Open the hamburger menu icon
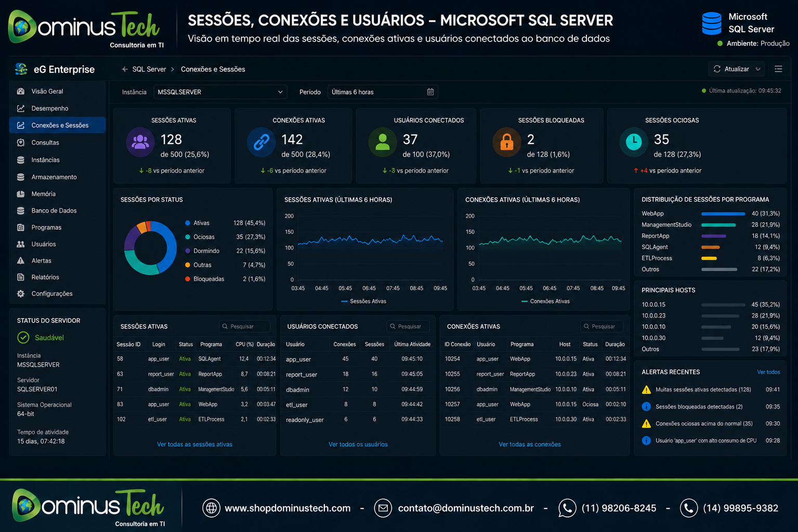This screenshot has height=532, width=798. pos(778,69)
